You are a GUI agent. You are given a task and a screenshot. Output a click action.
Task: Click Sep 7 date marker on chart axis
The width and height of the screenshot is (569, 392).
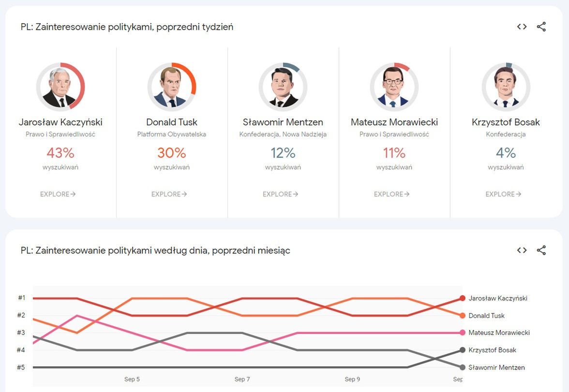pyautogui.click(x=242, y=379)
